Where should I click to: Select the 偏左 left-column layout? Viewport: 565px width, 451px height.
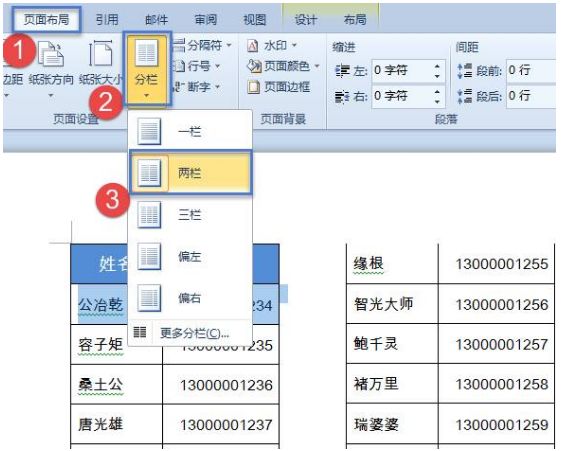(190, 256)
